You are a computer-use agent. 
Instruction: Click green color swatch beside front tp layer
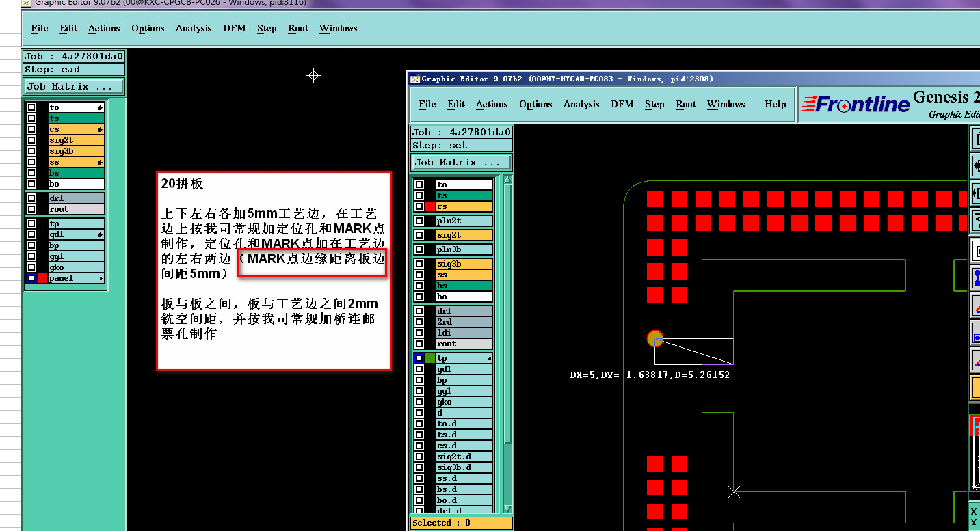click(x=430, y=358)
